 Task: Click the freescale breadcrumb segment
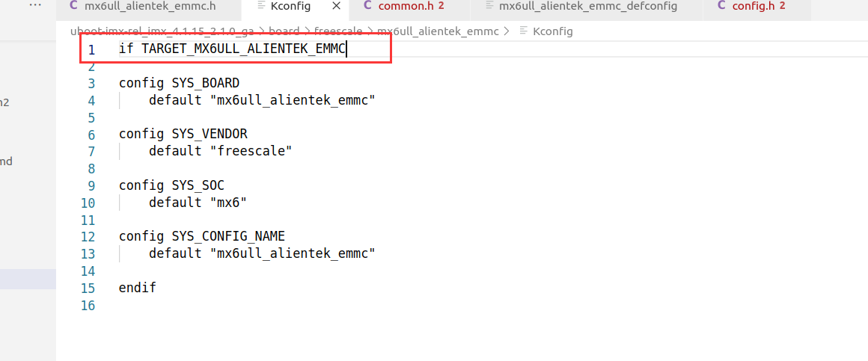pos(338,31)
